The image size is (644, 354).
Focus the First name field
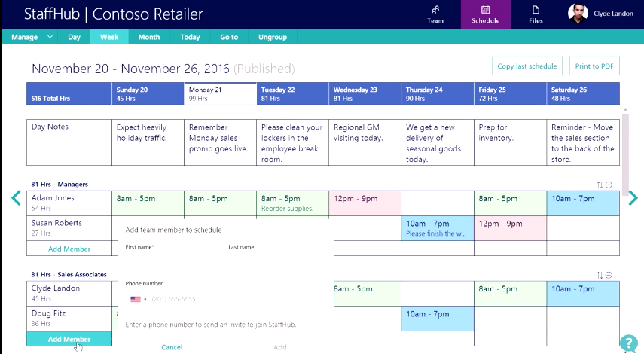[x=172, y=261]
